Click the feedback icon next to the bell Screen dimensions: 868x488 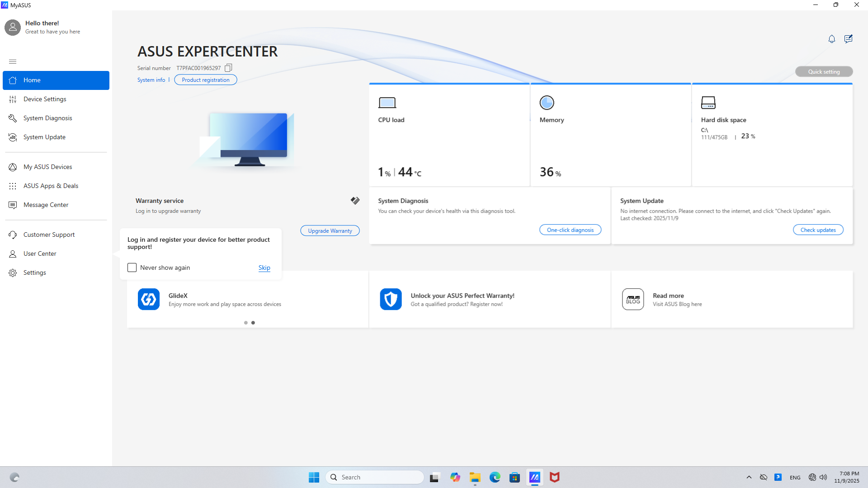coord(848,39)
